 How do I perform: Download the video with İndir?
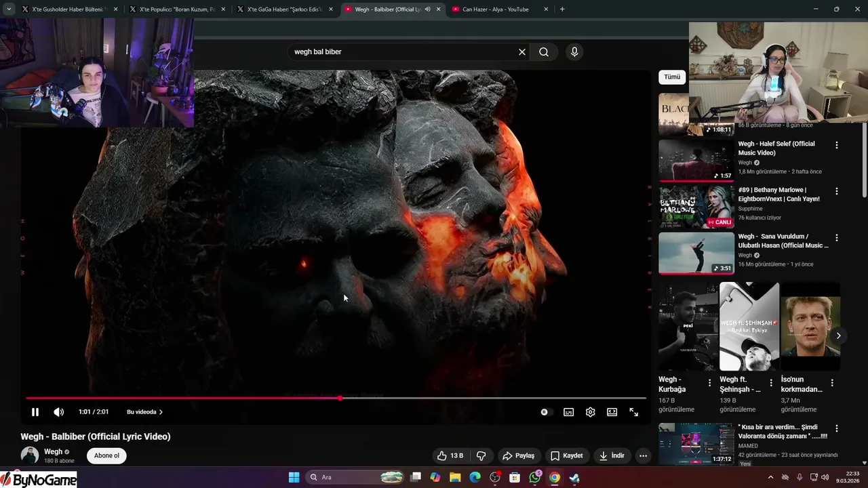point(612,455)
